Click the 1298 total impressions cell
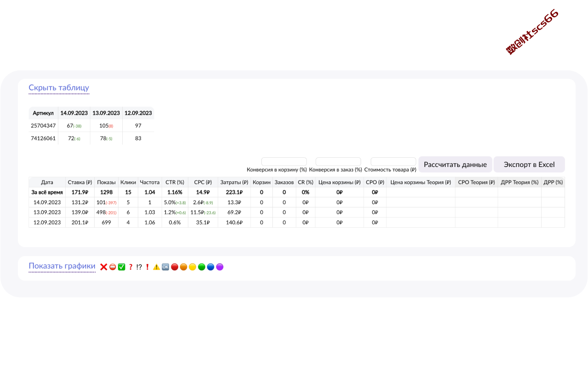Image resolution: width=588 pixels, height=368 pixels. click(x=107, y=192)
